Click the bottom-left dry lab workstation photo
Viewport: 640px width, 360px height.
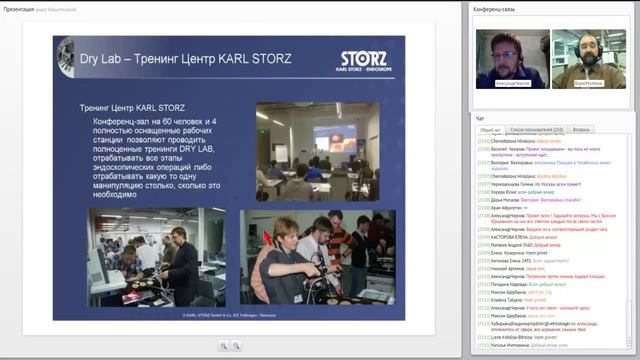pyautogui.click(x=157, y=257)
